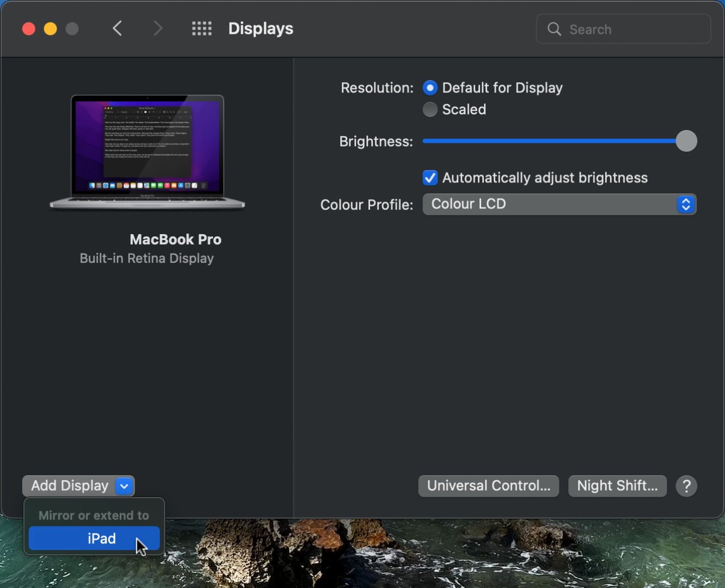Click the Add Display button label
This screenshot has width=725, height=588.
pos(70,486)
